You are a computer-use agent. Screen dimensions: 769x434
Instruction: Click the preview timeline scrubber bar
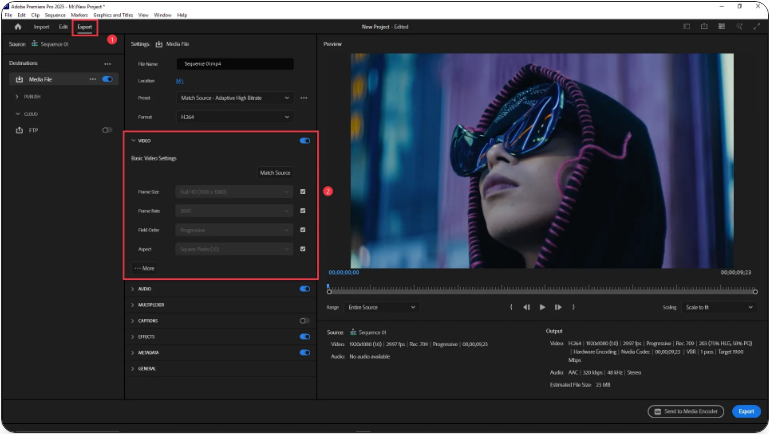[x=540, y=290]
